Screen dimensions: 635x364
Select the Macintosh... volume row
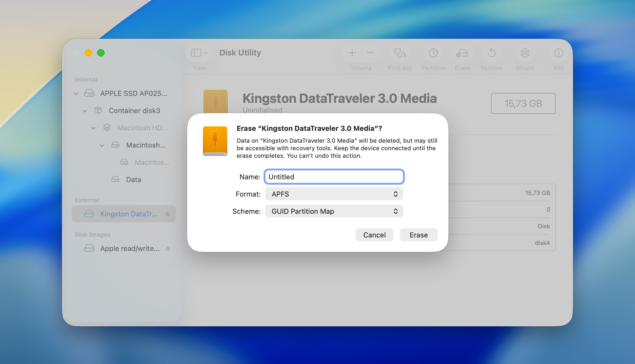pos(124,145)
